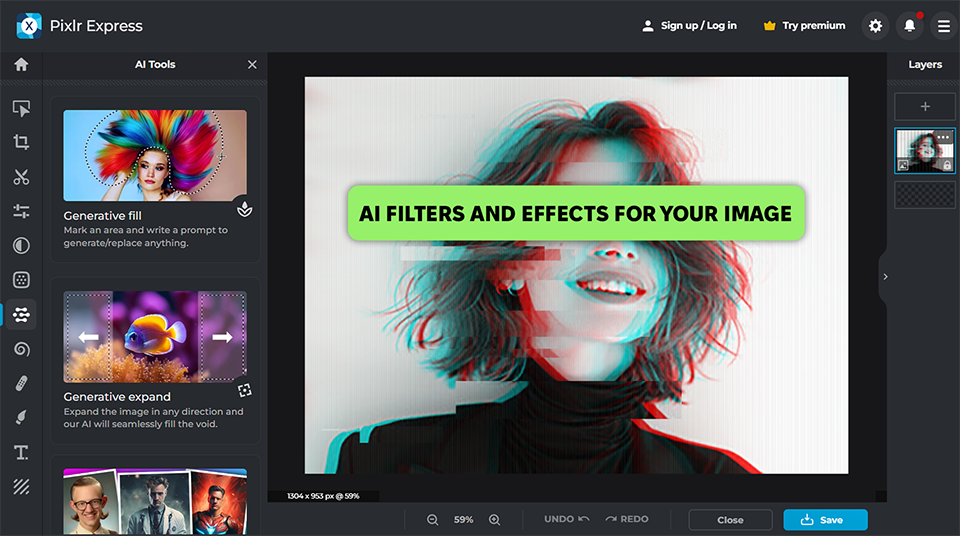This screenshot has height=536, width=960.
Task: Go to the Home icon in sidebar
Action: click(21, 64)
